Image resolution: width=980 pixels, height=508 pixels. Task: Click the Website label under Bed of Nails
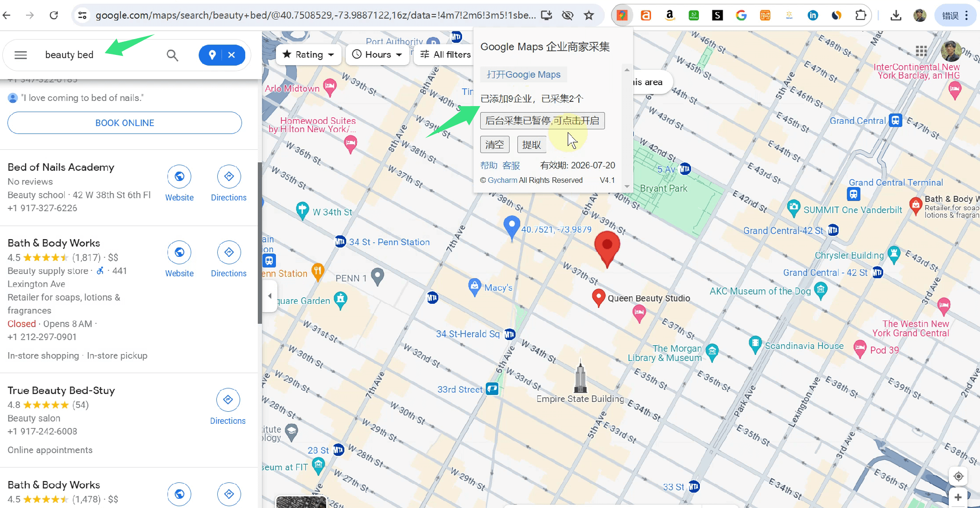179,198
